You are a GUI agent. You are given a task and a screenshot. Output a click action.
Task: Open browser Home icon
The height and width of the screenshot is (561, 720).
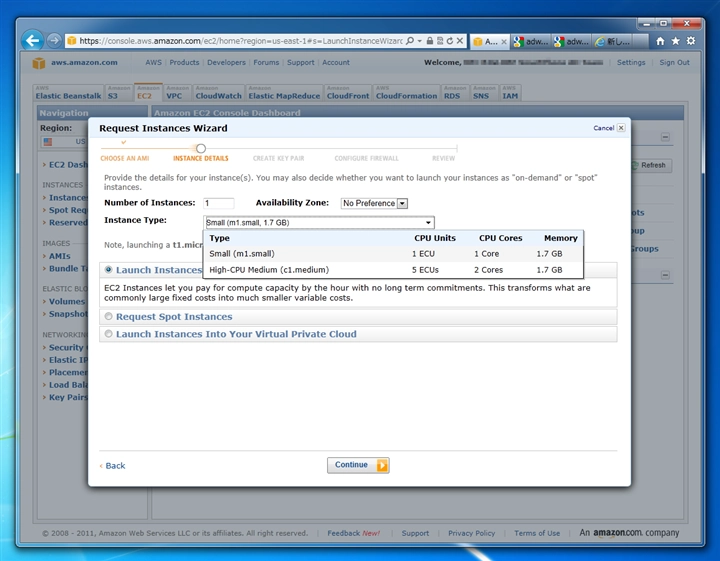click(x=660, y=41)
